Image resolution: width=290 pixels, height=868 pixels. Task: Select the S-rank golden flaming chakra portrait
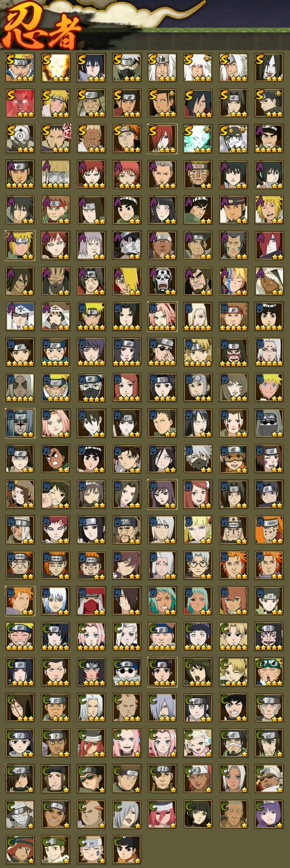tap(56, 67)
